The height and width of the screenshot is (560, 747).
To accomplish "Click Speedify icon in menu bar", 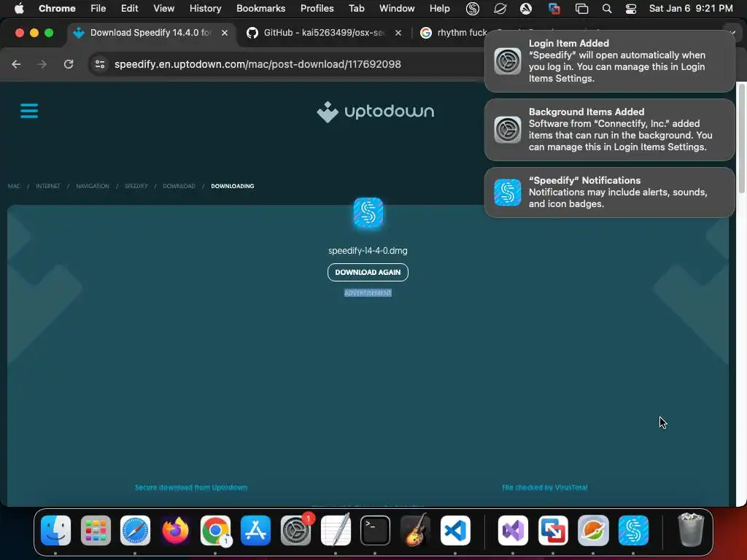I will click(x=473, y=9).
